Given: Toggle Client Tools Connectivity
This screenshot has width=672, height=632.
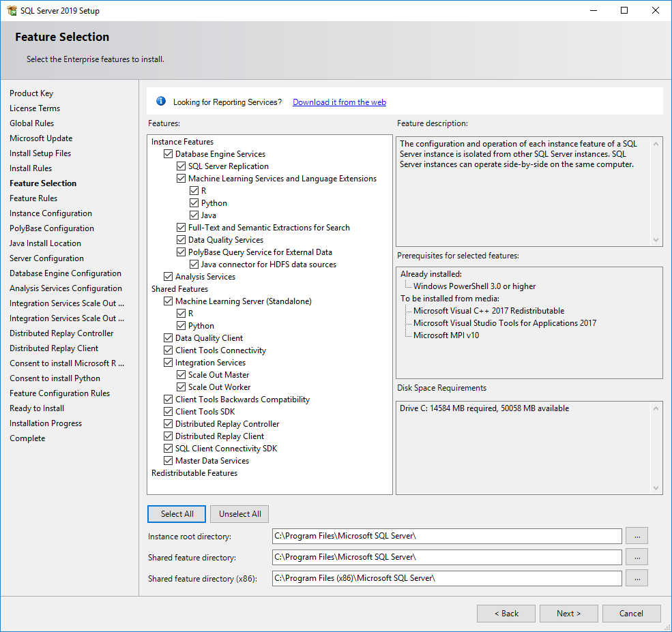Looking at the screenshot, I should [x=168, y=350].
